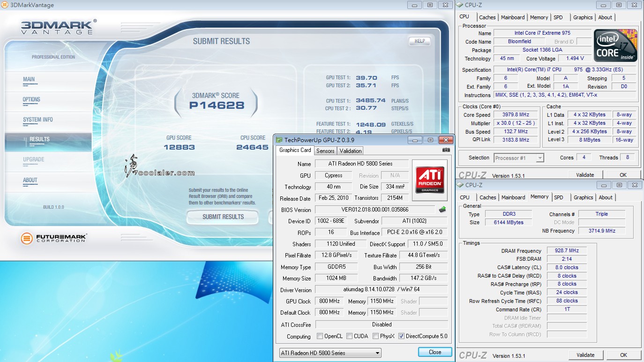644x362 pixels.
Task: Toggle the DirectCompute 5.0 checkbox
Action: (401, 336)
